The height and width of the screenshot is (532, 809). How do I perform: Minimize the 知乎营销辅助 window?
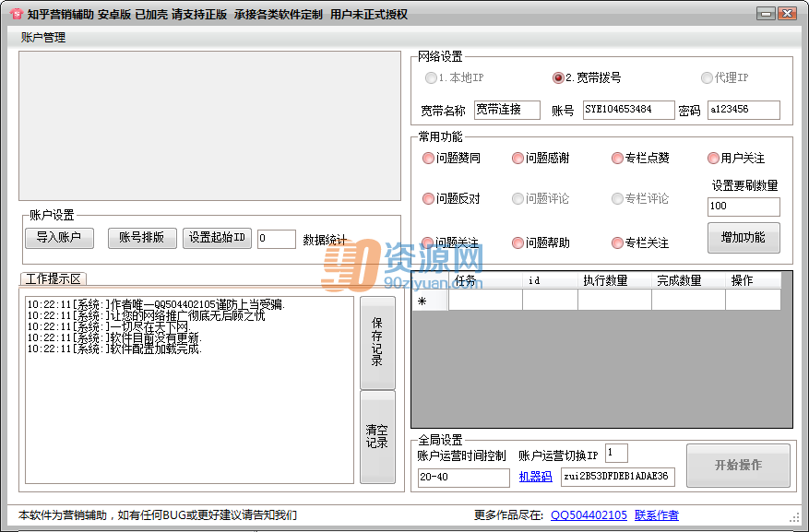click(x=766, y=14)
